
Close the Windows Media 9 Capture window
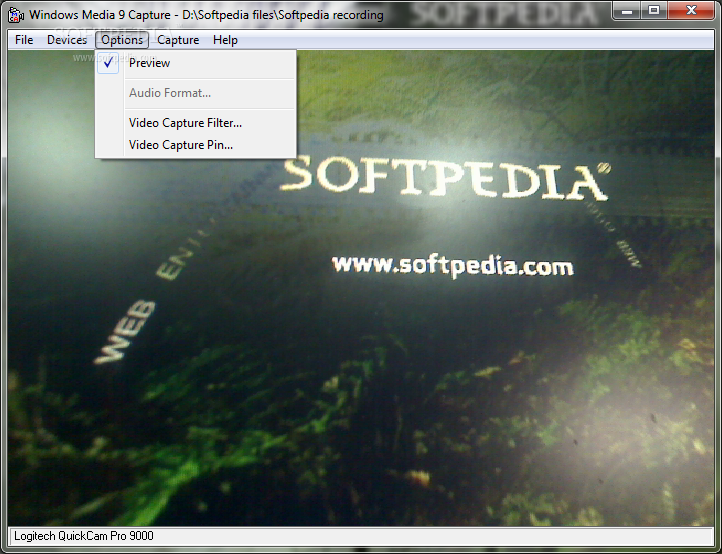coord(691,10)
